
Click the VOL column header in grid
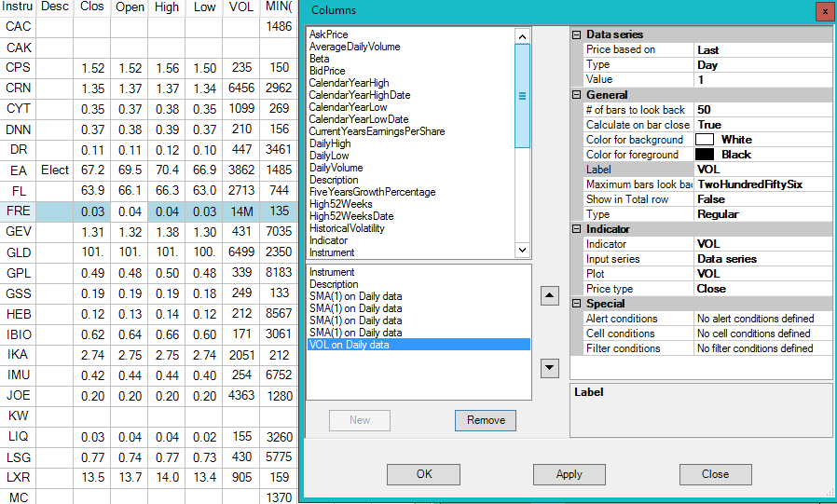[x=241, y=7]
